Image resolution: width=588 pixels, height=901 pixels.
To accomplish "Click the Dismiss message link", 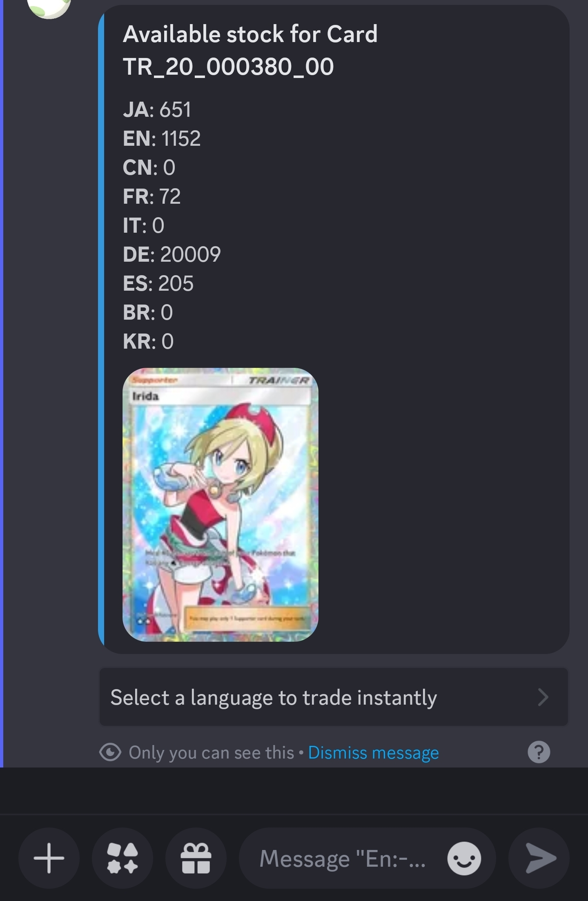I will (x=373, y=752).
